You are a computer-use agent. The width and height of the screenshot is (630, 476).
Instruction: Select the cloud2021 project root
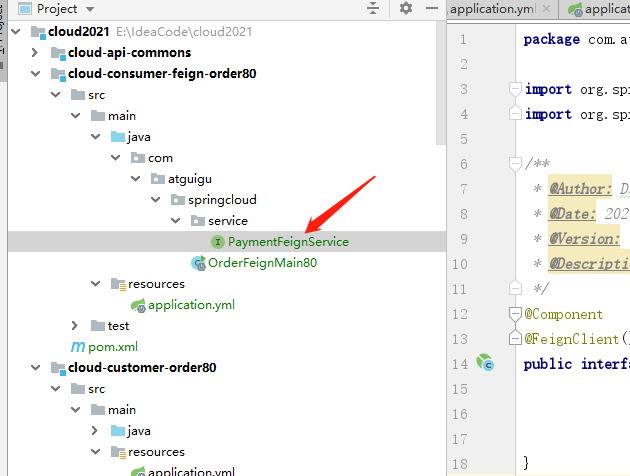coord(79,31)
